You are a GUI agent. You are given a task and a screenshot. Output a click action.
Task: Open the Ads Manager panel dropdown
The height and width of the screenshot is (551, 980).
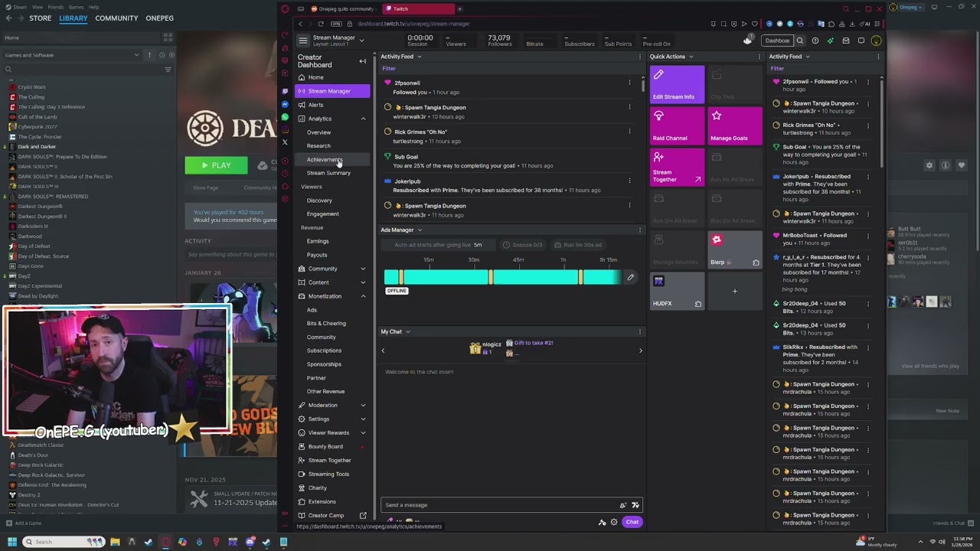point(420,230)
